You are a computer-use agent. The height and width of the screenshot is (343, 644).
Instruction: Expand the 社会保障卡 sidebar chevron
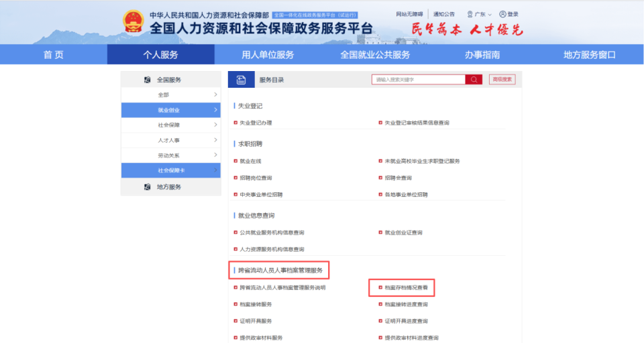(x=215, y=170)
